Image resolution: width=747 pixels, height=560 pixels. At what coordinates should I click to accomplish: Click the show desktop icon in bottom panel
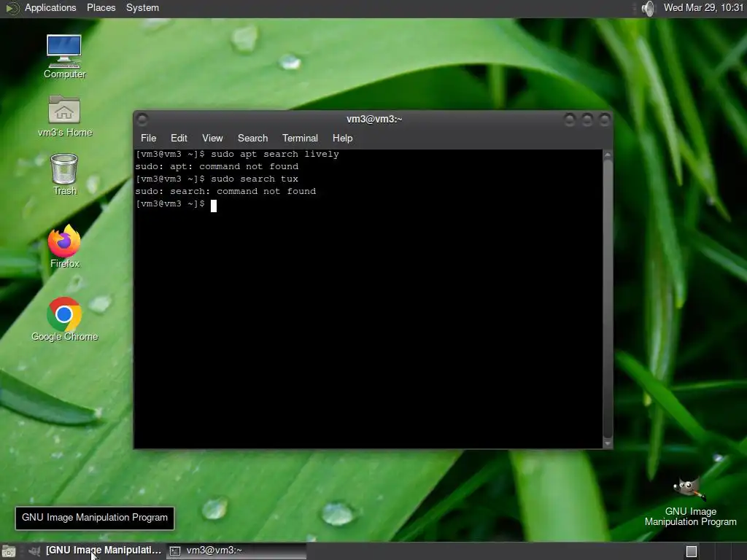tap(9, 551)
